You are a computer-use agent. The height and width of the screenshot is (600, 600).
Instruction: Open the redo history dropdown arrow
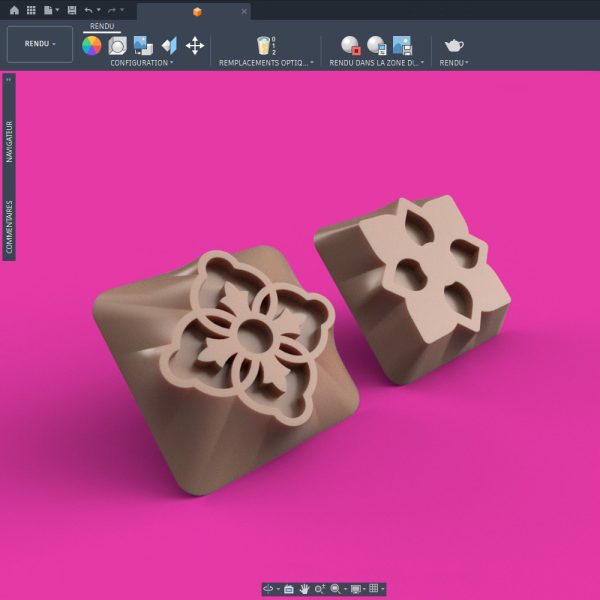pos(122,10)
